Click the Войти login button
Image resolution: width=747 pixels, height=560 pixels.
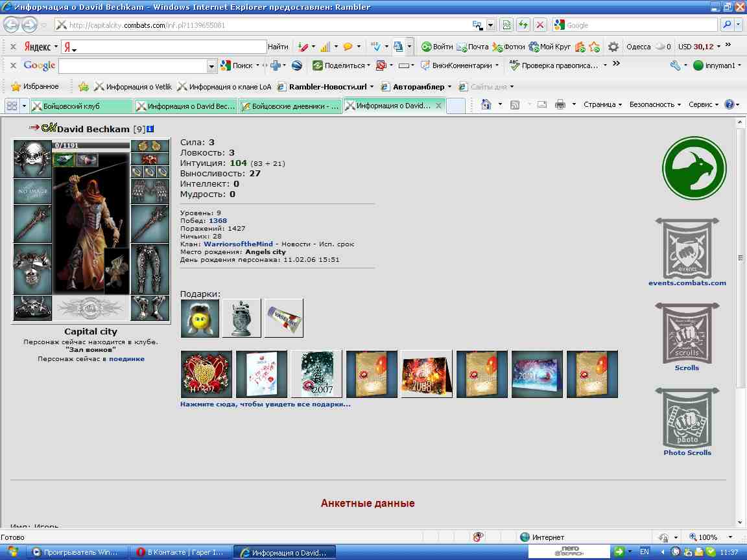coord(437,47)
